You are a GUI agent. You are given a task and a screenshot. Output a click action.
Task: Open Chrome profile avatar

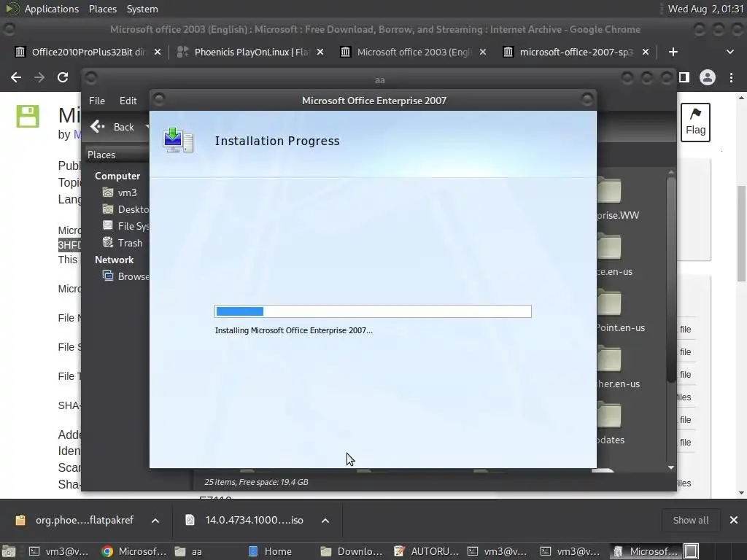coord(708,77)
